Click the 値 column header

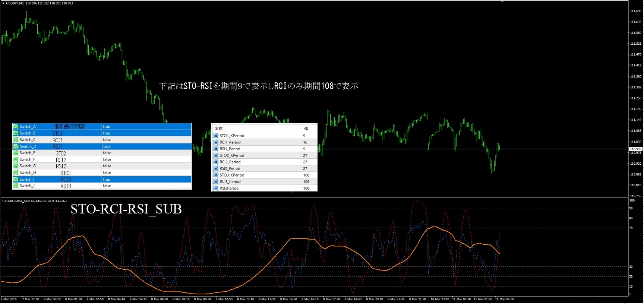coord(306,129)
